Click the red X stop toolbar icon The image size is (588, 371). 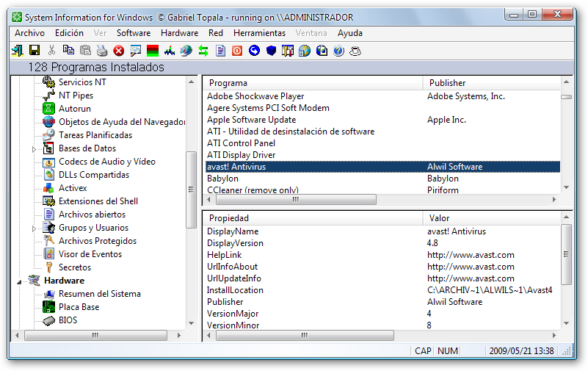click(119, 51)
